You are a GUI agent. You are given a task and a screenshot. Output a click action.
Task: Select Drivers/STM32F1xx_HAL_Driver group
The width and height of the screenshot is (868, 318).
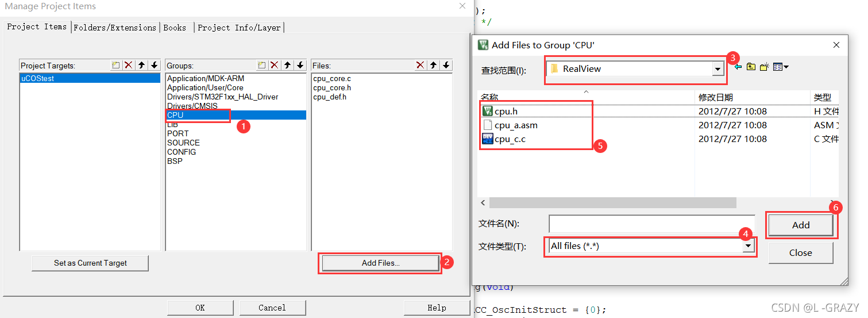pyautogui.click(x=222, y=97)
